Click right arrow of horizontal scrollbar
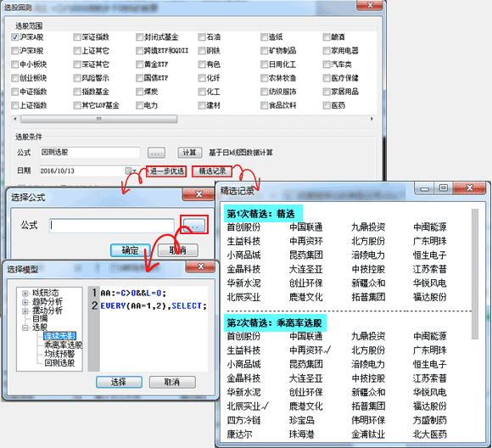 click(372, 119)
